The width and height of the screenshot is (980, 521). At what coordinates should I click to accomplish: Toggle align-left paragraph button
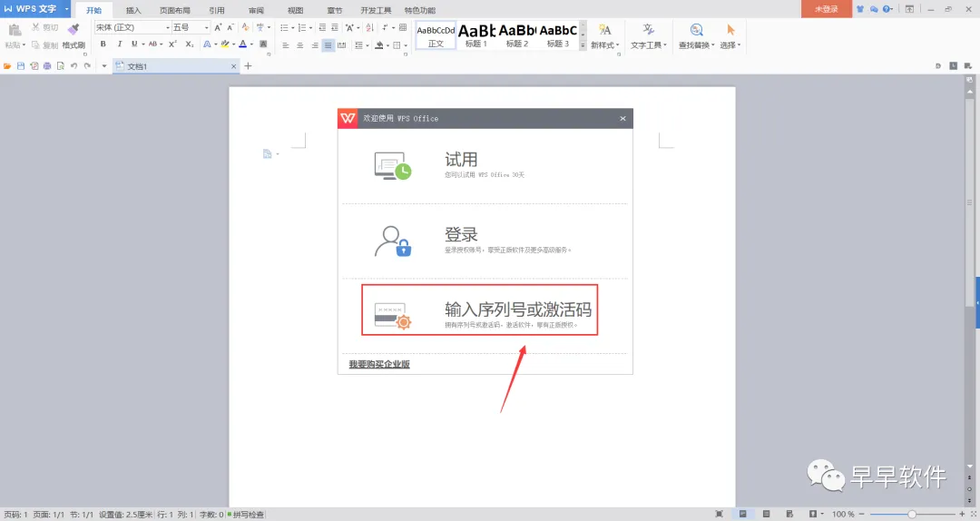pyautogui.click(x=286, y=45)
